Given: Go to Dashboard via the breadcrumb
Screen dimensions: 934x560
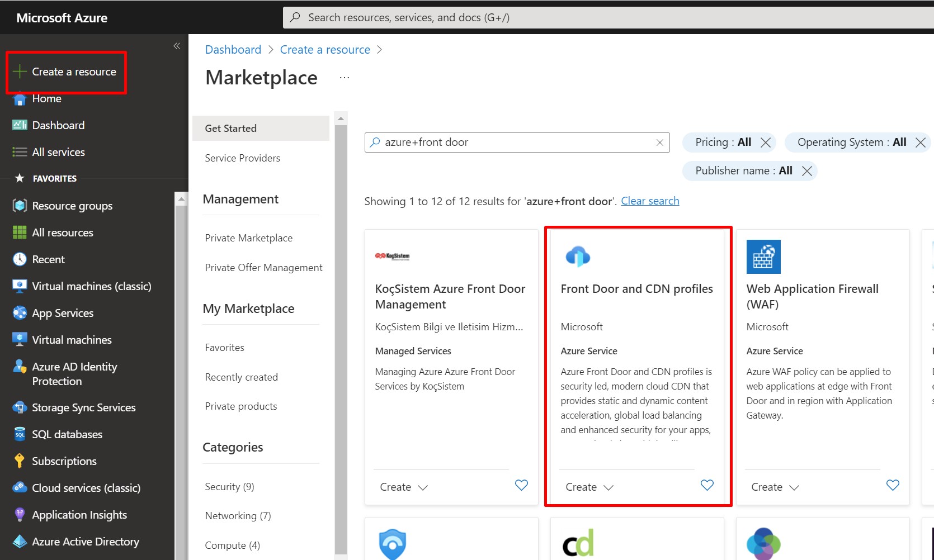Looking at the screenshot, I should [x=233, y=50].
